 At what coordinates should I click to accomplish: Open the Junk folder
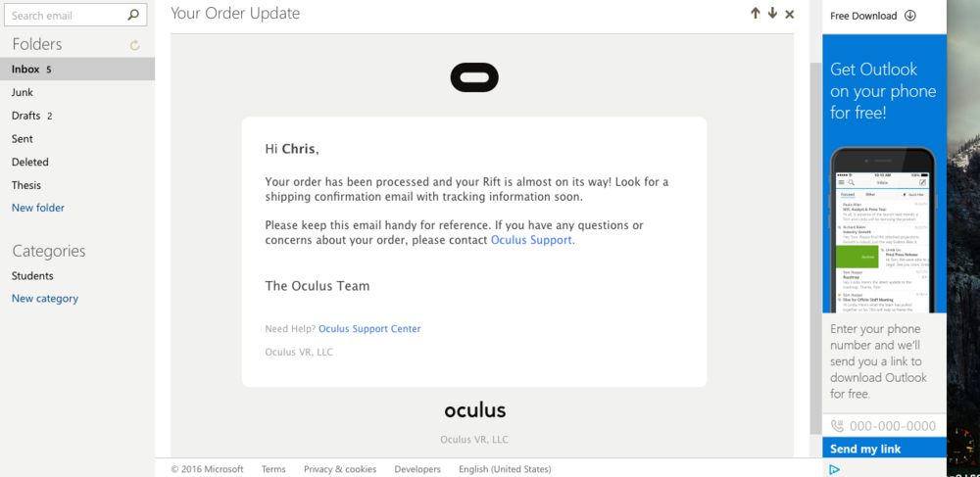(23, 92)
